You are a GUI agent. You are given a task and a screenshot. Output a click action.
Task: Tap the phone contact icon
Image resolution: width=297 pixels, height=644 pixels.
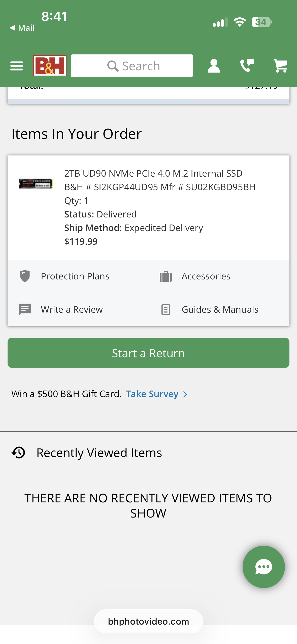point(247,66)
